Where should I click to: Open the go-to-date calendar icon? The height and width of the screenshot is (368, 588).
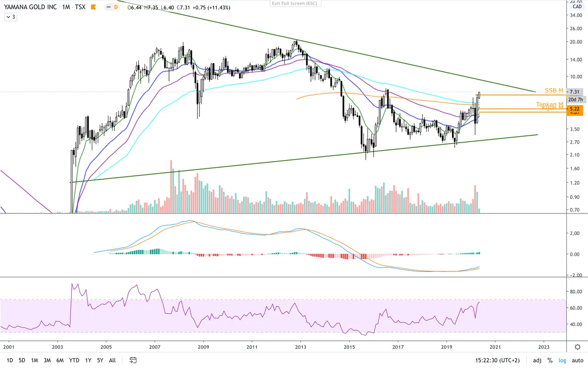pos(133,360)
